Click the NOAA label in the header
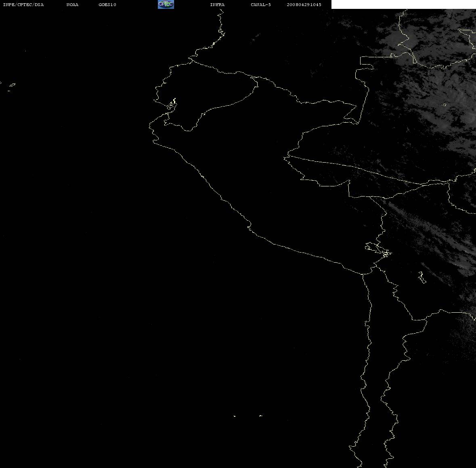The height and width of the screenshot is (468, 476). pyautogui.click(x=72, y=4)
